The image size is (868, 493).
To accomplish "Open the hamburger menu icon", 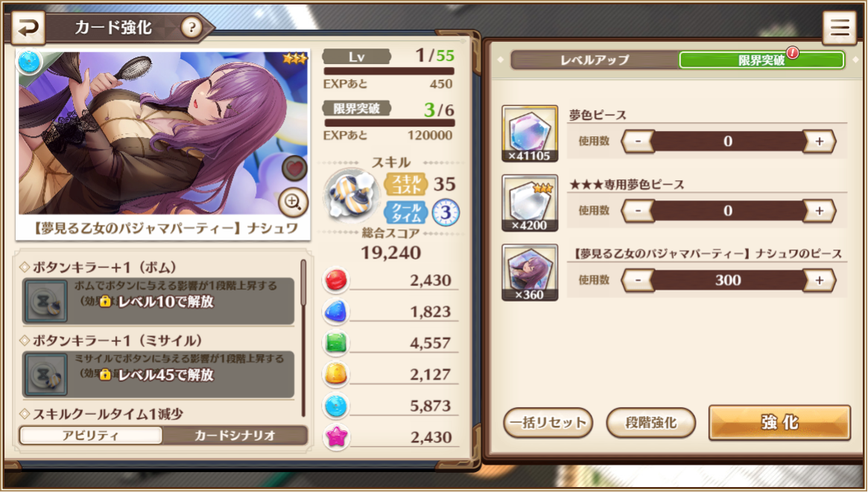I will [839, 27].
